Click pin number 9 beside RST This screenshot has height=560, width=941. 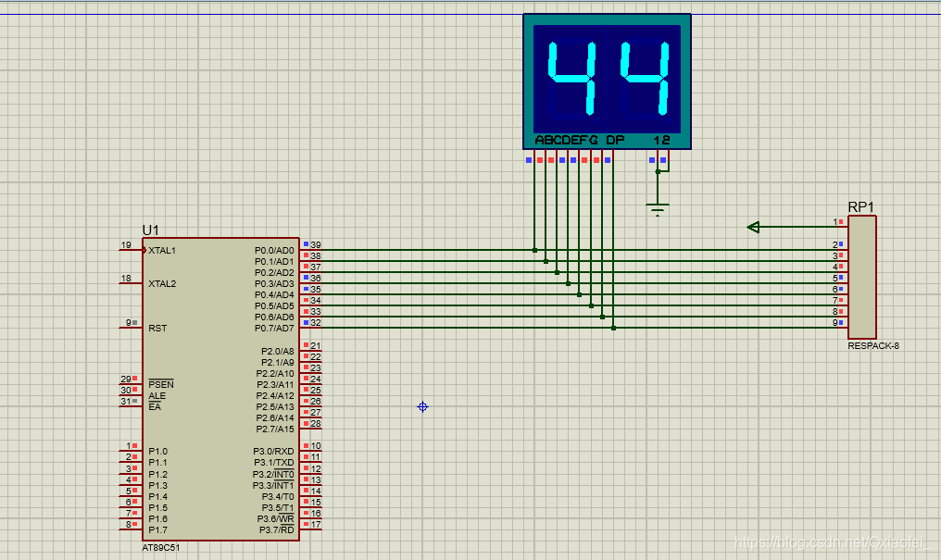coord(129,322)
